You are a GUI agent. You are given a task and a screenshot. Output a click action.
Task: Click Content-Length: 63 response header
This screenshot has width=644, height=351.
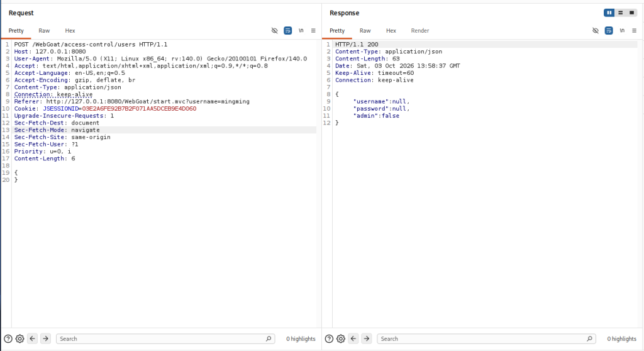point(367,58)
